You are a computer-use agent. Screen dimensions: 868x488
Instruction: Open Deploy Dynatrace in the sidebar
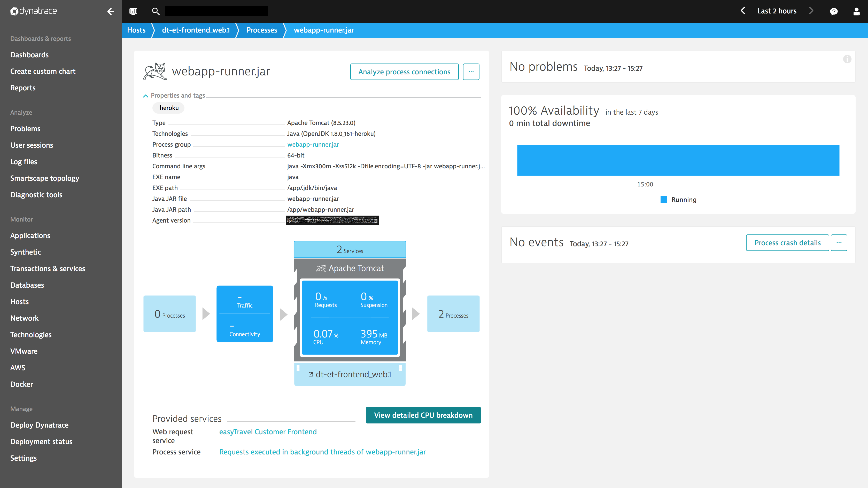(39, 425)
